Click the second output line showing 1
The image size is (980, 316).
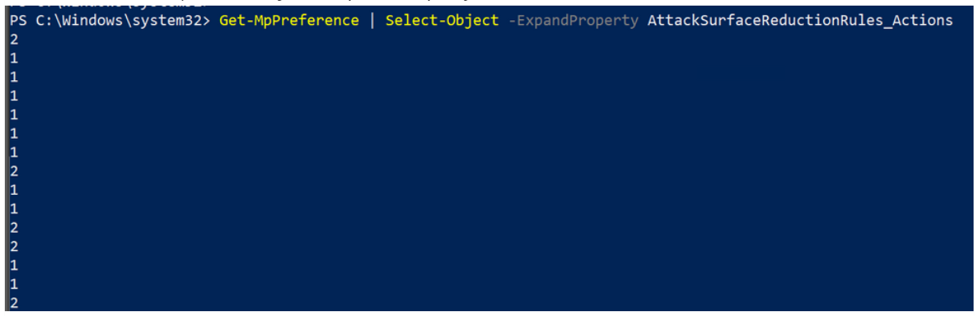pyautogui.click(x=14, y=59)
